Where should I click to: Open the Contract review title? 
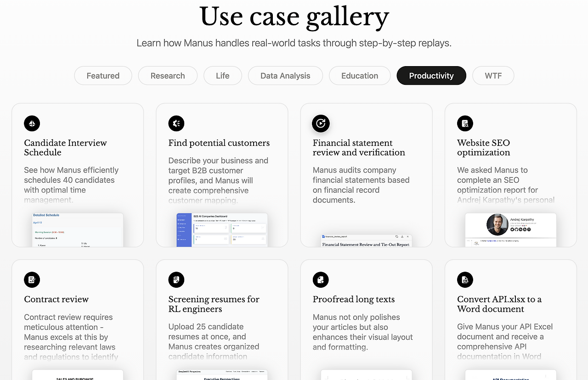pyautogui.click(x=57, y=300)
